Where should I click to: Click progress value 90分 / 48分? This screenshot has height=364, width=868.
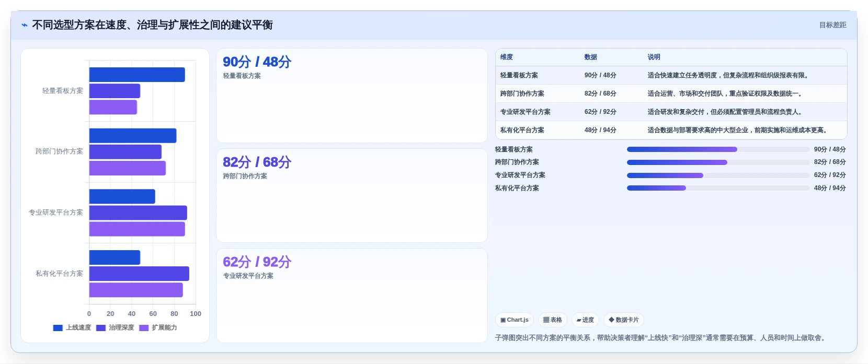pos(830,149)
